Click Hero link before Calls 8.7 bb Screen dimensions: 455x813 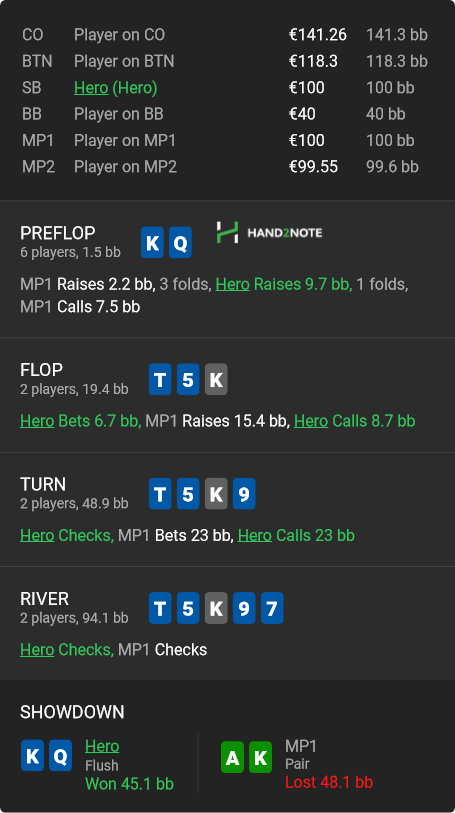click(x=311, y=420)
